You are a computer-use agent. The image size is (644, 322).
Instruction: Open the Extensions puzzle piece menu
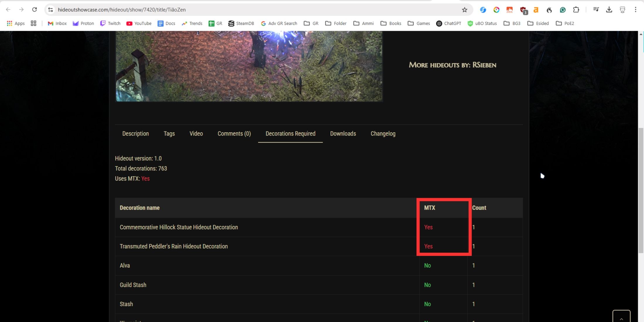tap(576, 10)
